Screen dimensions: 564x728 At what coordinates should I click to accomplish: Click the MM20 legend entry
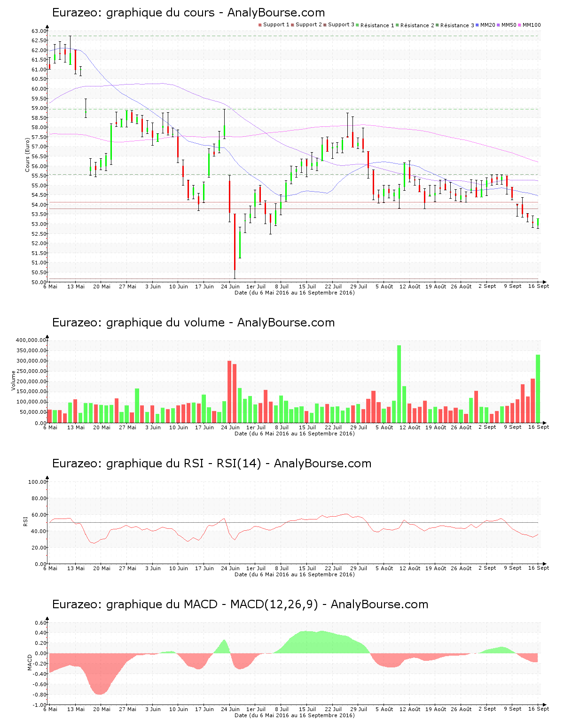tap(486, 25)
